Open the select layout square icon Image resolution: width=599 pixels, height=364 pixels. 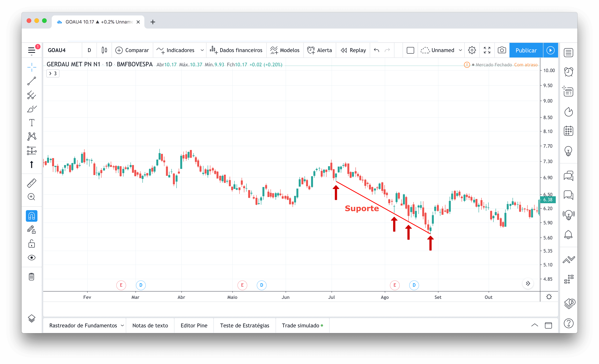410,50
